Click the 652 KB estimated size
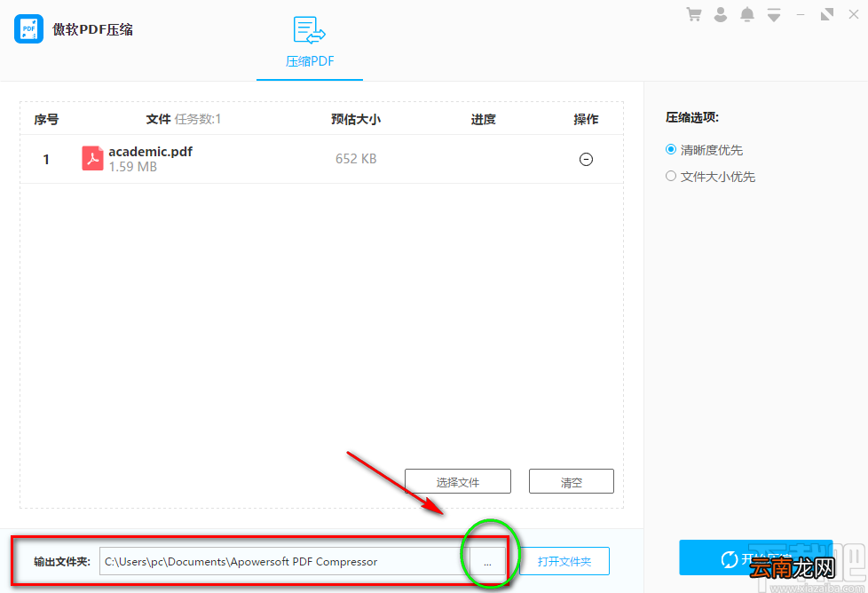 click(x=356, y=159)
